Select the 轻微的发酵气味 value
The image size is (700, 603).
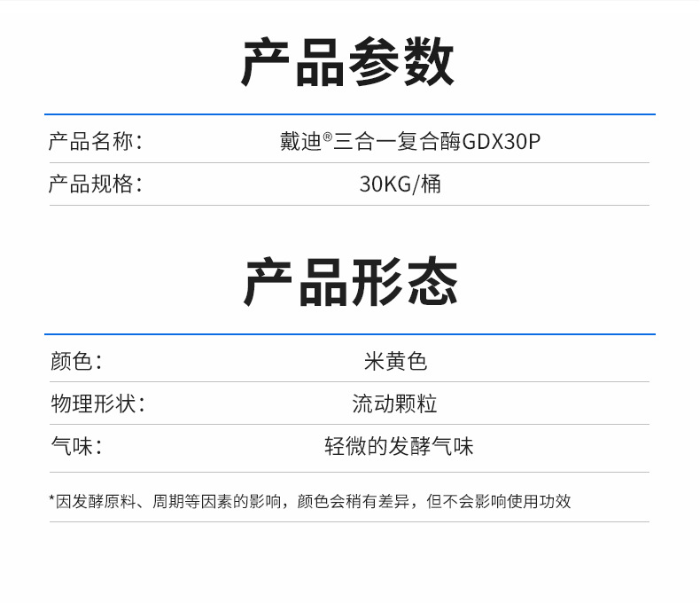[399, 446]
